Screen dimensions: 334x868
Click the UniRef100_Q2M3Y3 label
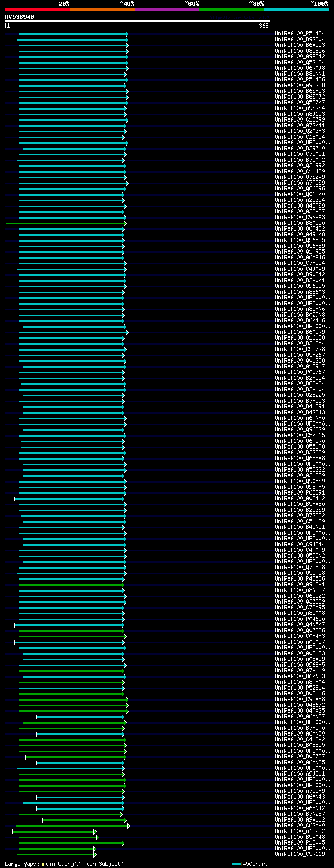pyautogui.click(x=300, y=131)
